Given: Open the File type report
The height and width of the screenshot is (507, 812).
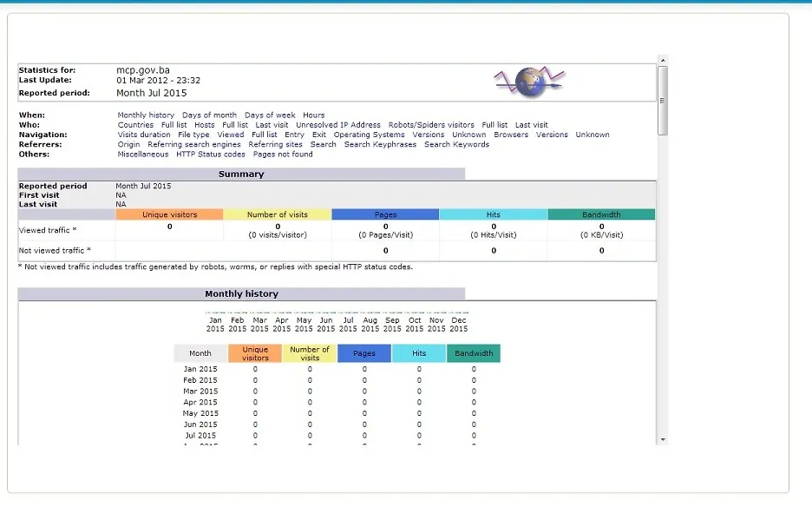Looking at the screenshot, I should pos(193,135).
